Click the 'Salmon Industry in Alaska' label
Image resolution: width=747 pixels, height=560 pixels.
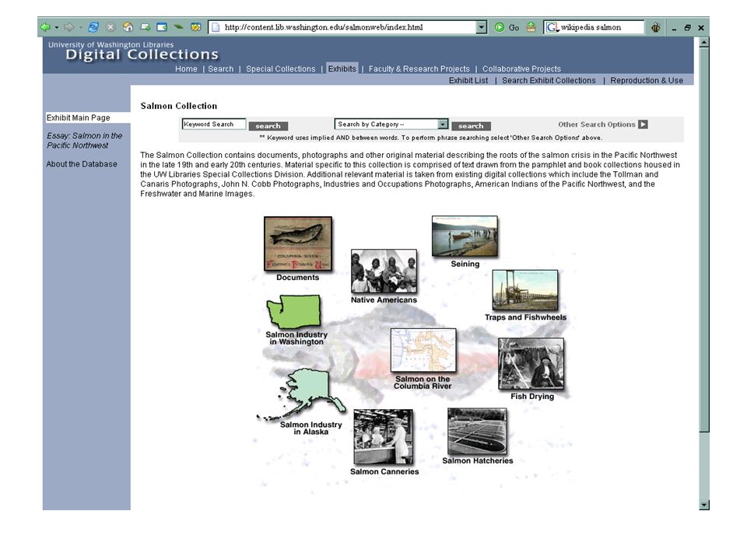311,428
